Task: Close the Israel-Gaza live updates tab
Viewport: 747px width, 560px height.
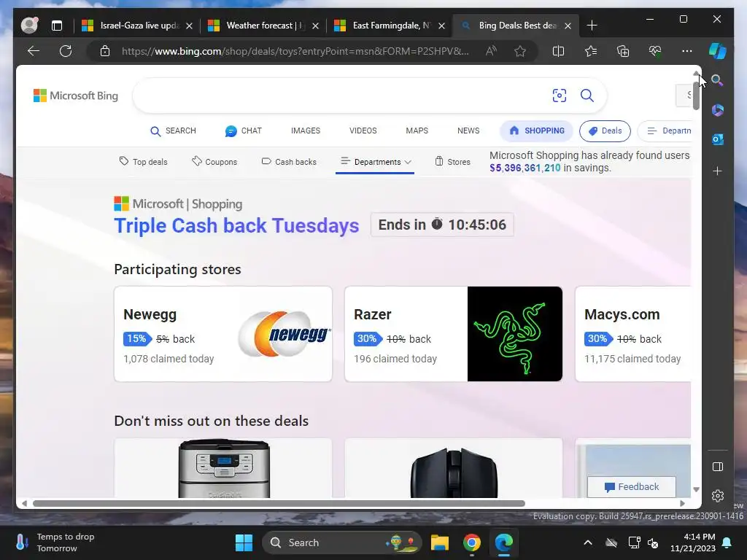Action: click(x=189, y=26)
